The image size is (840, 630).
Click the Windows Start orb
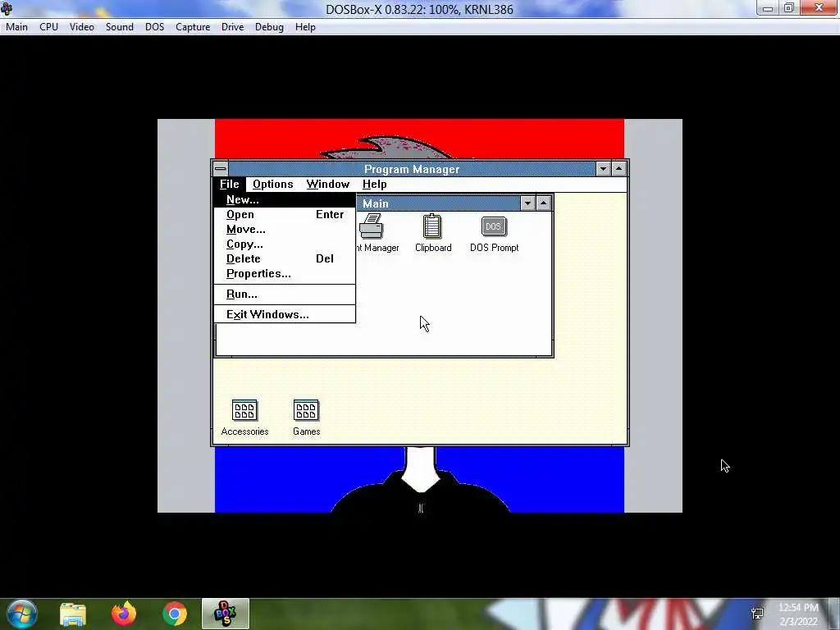click(22, 614)
